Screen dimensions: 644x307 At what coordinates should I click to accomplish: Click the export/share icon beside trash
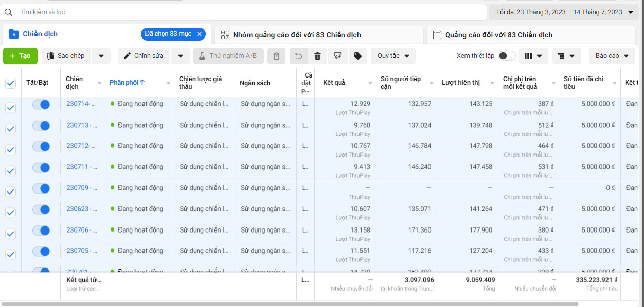click(x=337, y=56)
